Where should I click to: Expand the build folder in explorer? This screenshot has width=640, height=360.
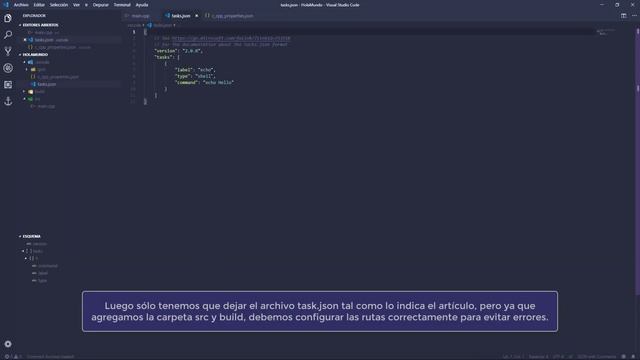[x=25, y=92]
